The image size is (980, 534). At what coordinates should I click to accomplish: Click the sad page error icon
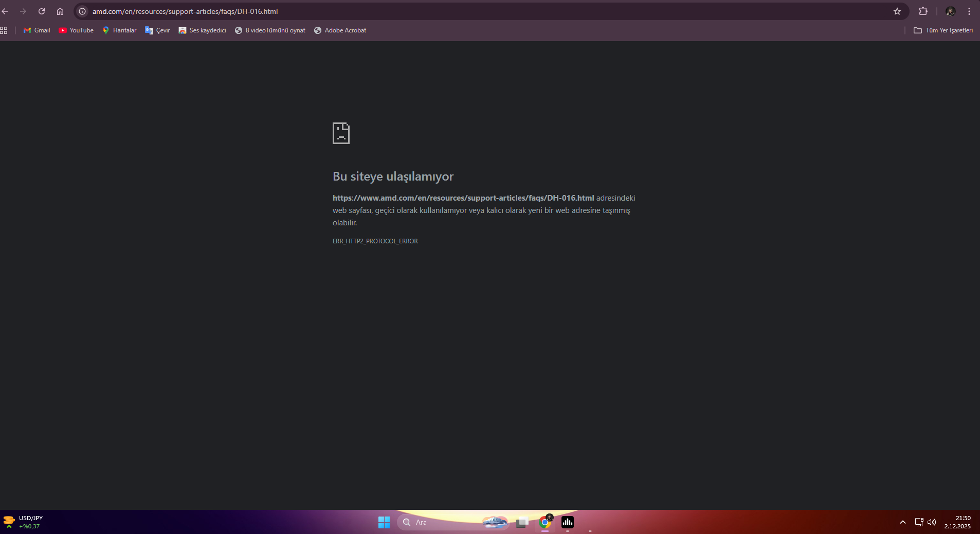[341, 133]
